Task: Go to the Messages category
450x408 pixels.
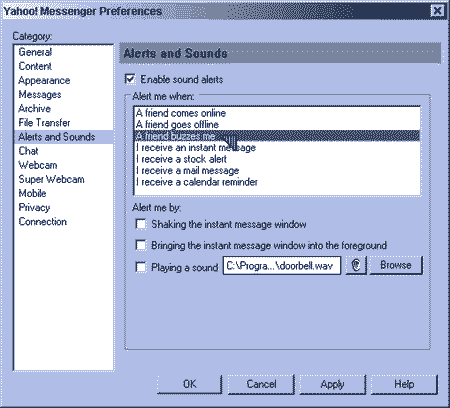Action: point(40,94)
